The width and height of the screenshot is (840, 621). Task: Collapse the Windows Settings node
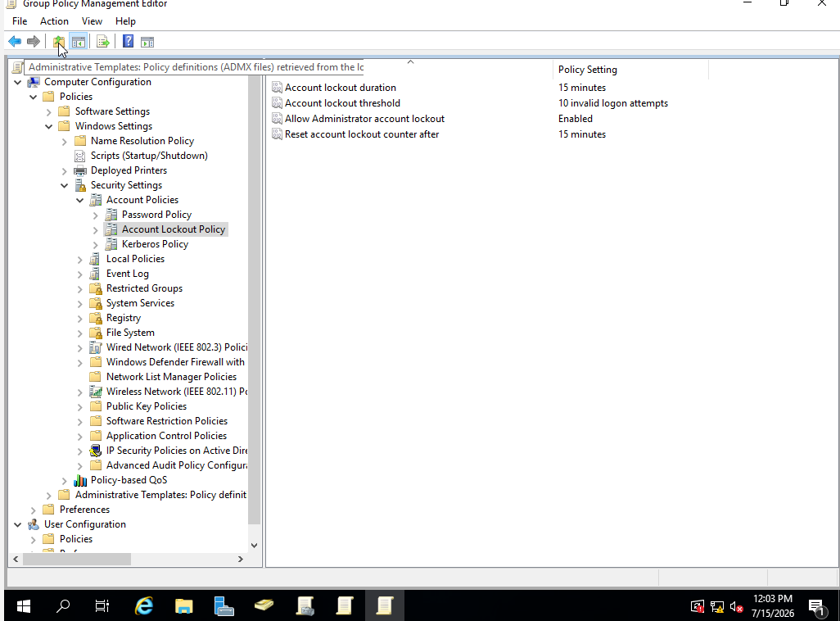[x=49, y=126]
